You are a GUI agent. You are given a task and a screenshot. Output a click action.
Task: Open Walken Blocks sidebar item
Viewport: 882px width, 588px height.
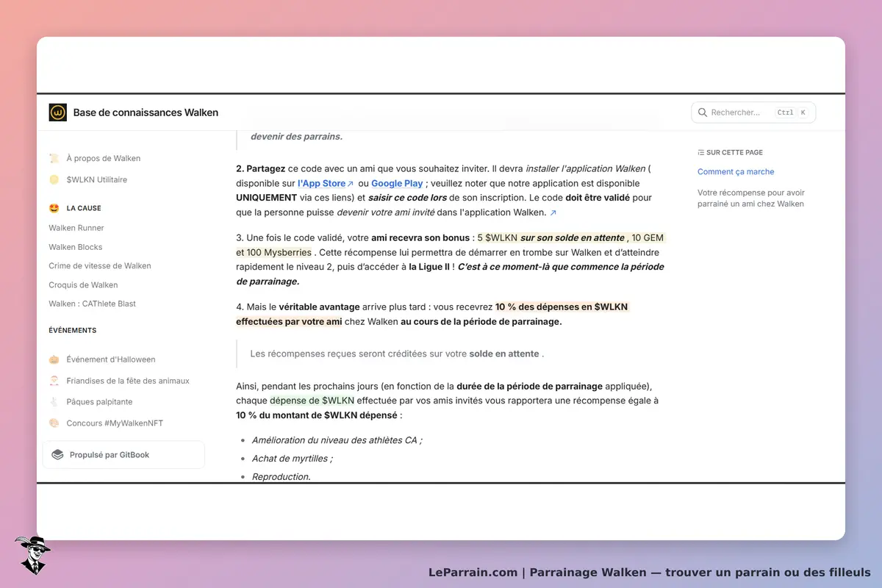tap(76, 247)
